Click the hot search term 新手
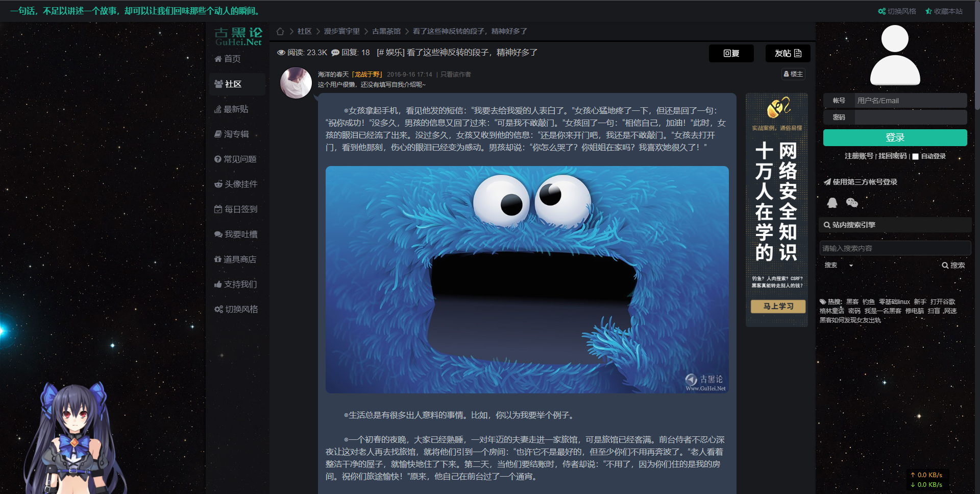 click(920, 302)
